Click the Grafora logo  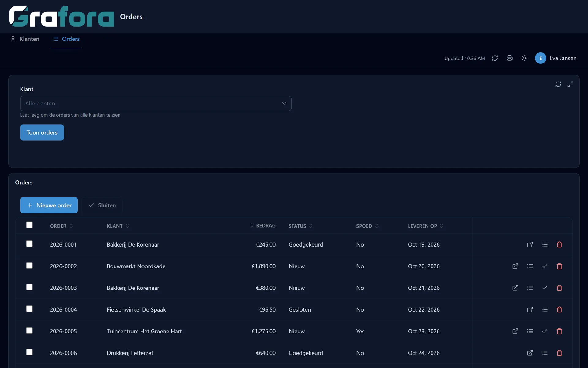click(62, 17)
